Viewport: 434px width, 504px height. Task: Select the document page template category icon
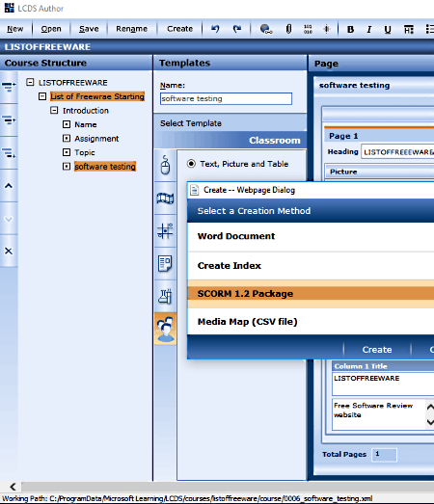tap(165, 264)
